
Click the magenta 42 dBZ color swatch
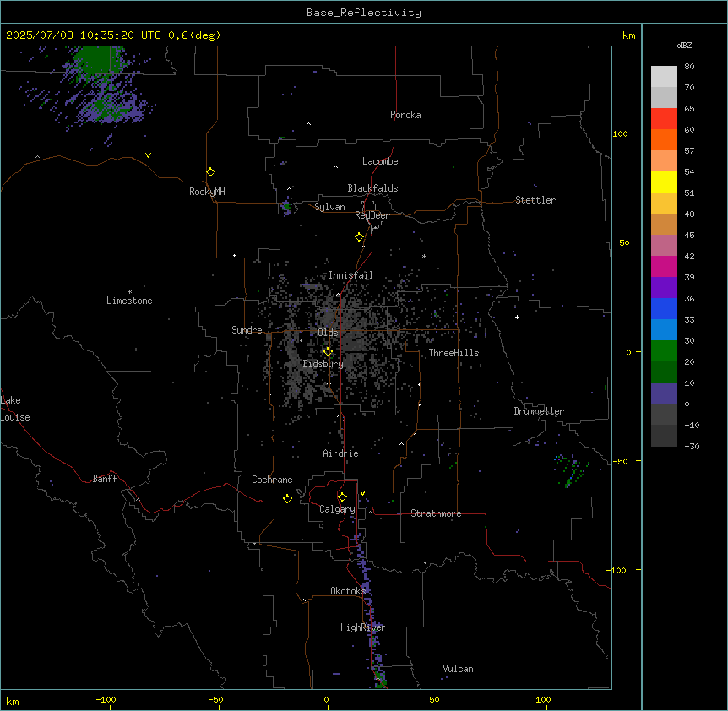click(664, 266)
